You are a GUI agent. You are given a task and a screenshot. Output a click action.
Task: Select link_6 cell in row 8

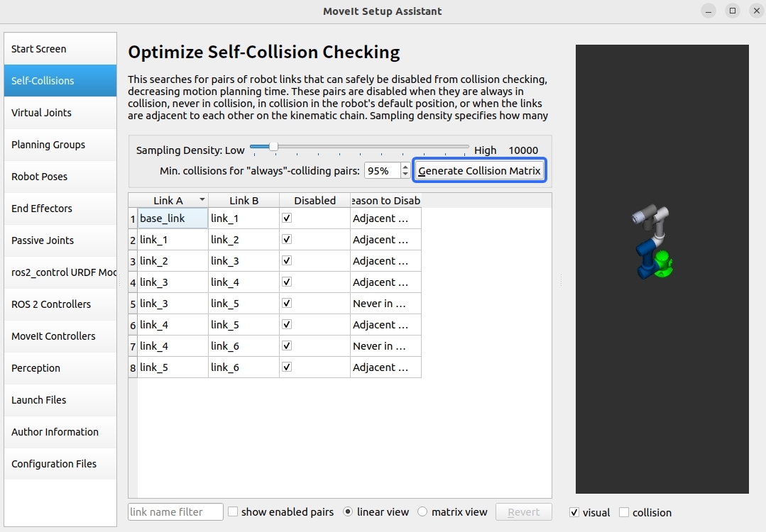(244, 367)
